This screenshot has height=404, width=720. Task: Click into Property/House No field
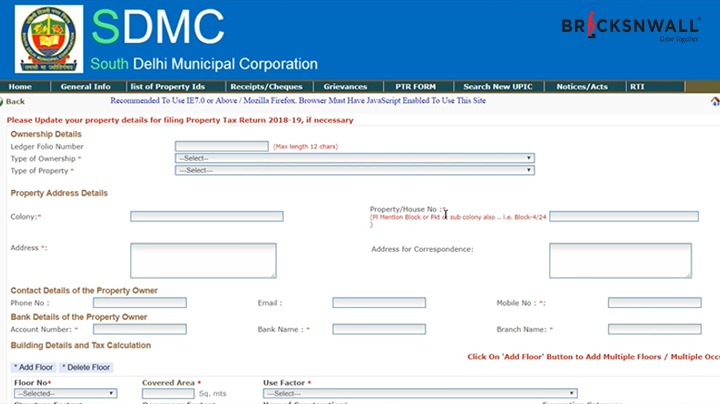click(x=624, y=216)
